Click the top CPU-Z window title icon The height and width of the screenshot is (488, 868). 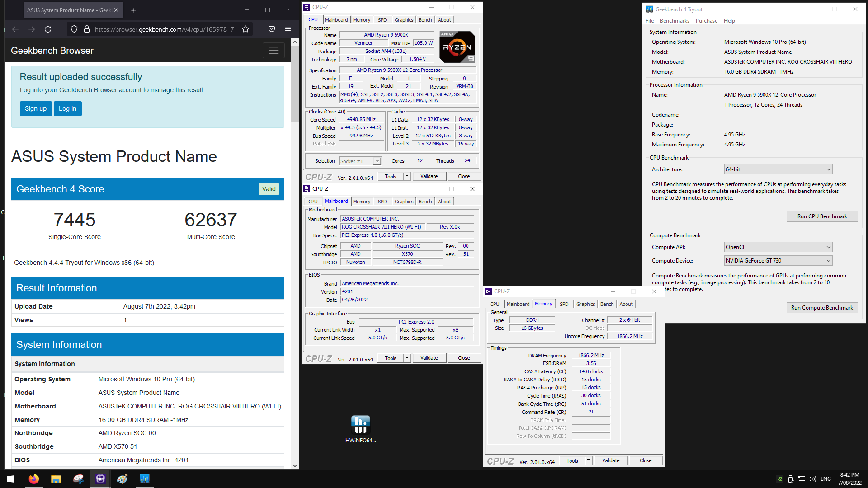(307, 7)
